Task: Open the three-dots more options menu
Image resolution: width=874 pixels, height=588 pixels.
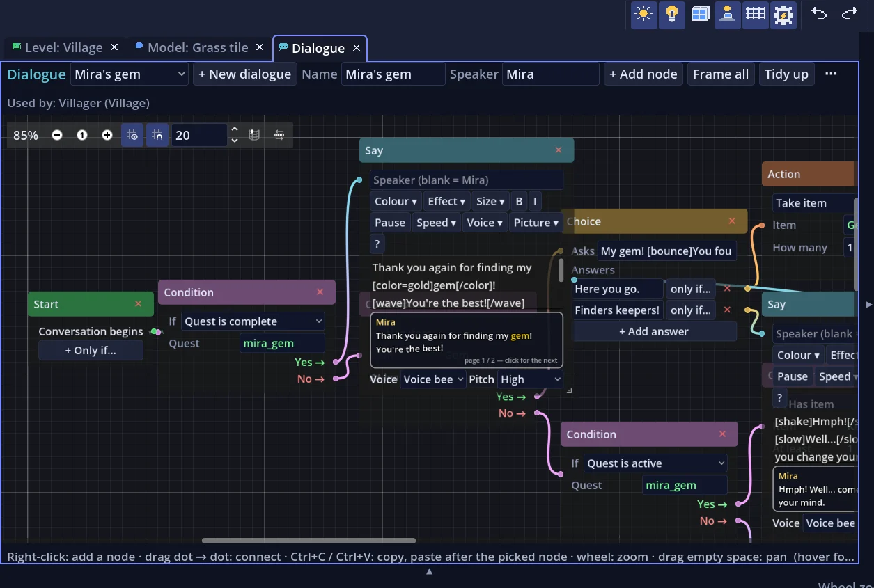Action: click(831, 74)
